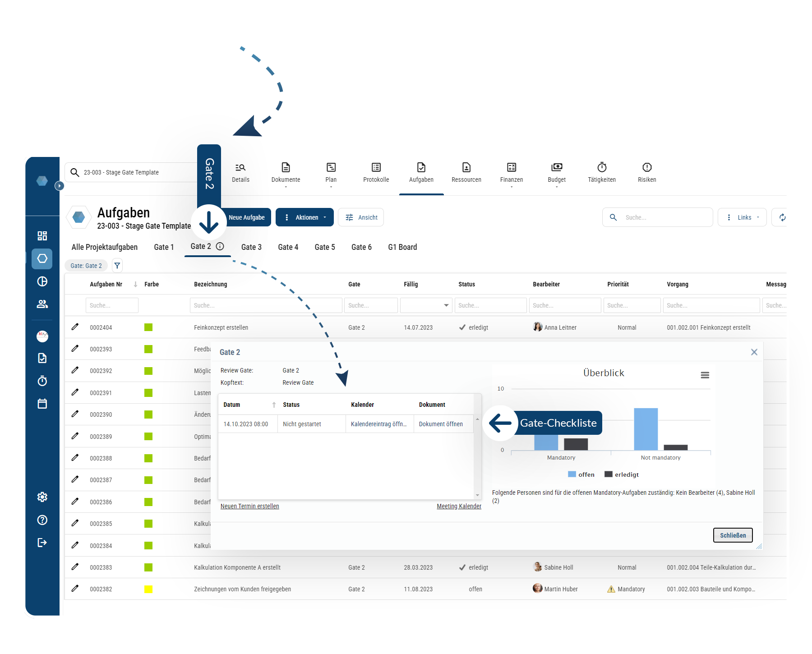Image resolution: width=812 pixels, height=654 pixels.
Task: Click the logout icon in sidebar
Action: coord(42,543)
